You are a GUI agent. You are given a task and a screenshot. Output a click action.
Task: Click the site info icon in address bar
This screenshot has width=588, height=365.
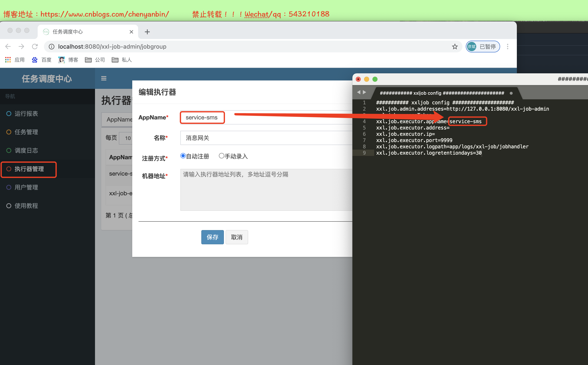(x=51, y=46)
